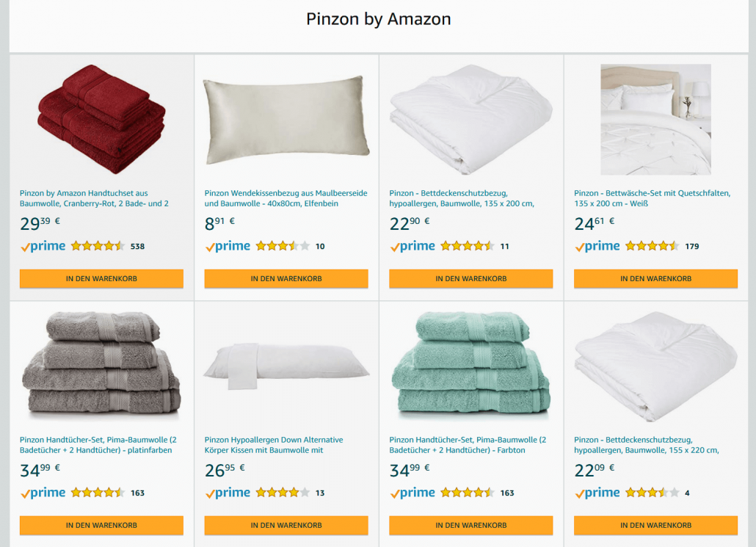Viewport: 756px width, 547px height.
Task: Click star rating beside 179 reviews
Action: pyautogui.click(x=652, y=247)
